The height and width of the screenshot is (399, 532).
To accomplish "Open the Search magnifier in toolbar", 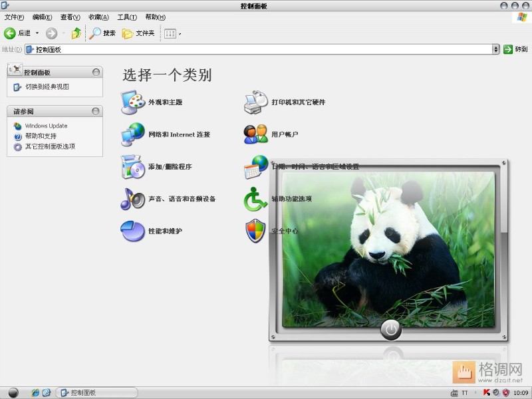I will point(95,33).
